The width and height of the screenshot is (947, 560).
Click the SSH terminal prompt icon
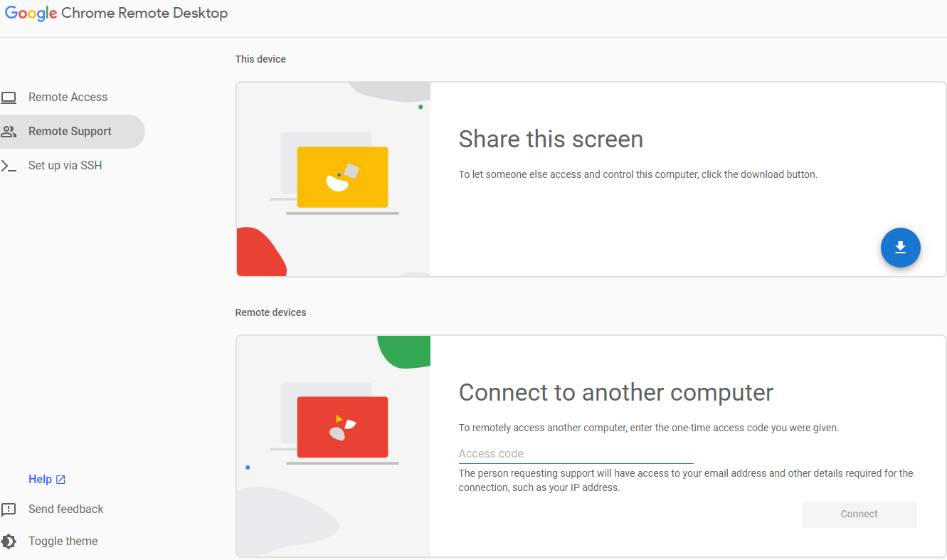point(9,166)
